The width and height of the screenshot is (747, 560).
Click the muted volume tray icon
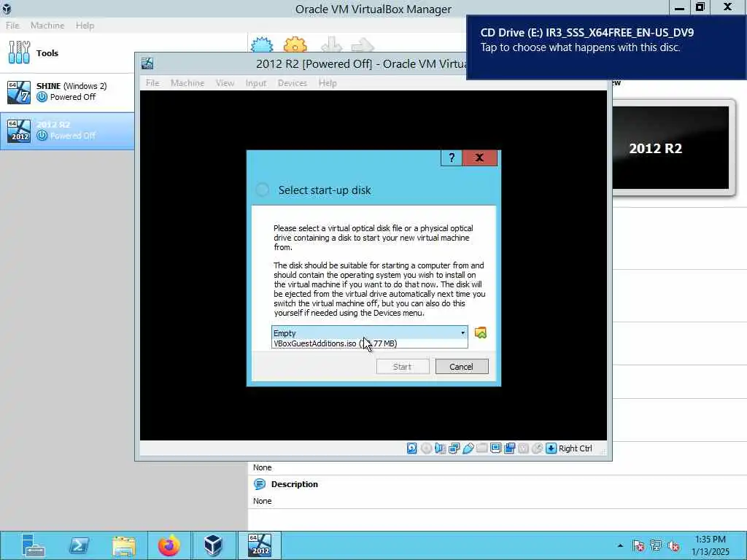(673, 545)
